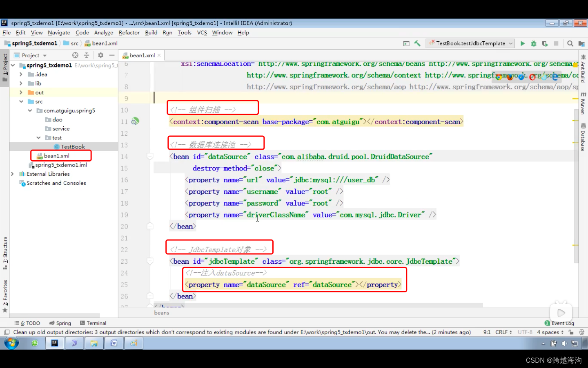Open Internet Explorer from the taskbar
Screen dimensions: 588x368
tap(35, 343)
